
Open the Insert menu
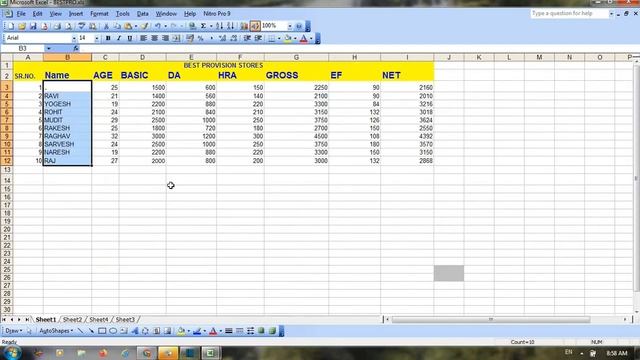(x=76, y=14)
